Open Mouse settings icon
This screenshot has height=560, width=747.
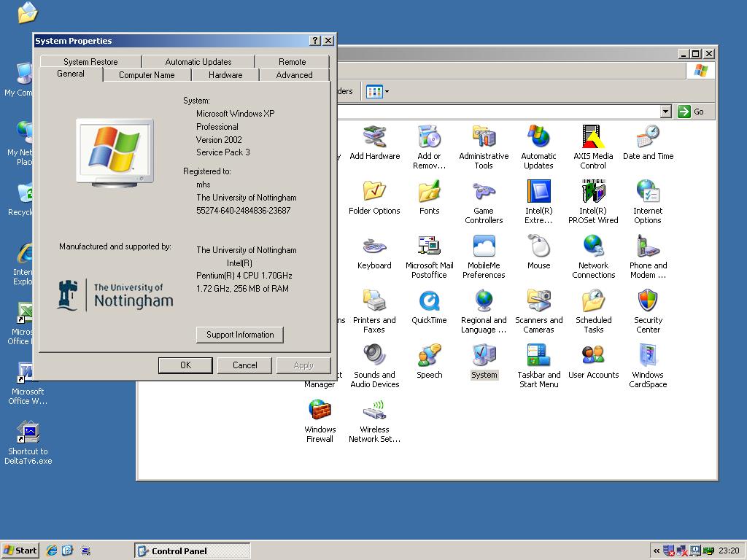coord(539,252)
